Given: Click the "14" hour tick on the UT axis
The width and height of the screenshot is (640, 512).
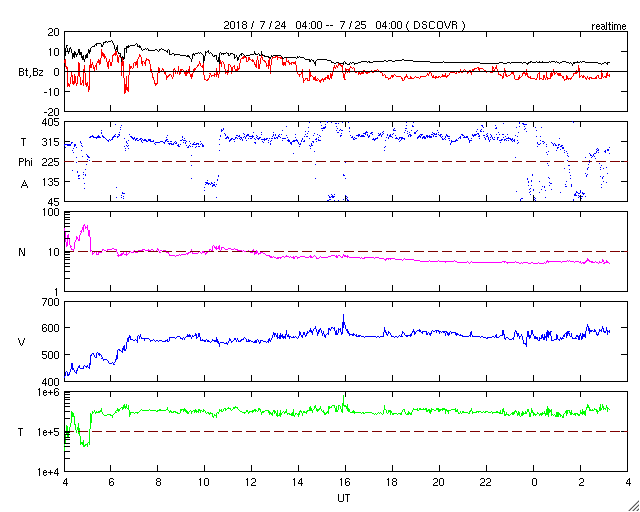Looking at the screenshot, I should [x=298, y=483].
